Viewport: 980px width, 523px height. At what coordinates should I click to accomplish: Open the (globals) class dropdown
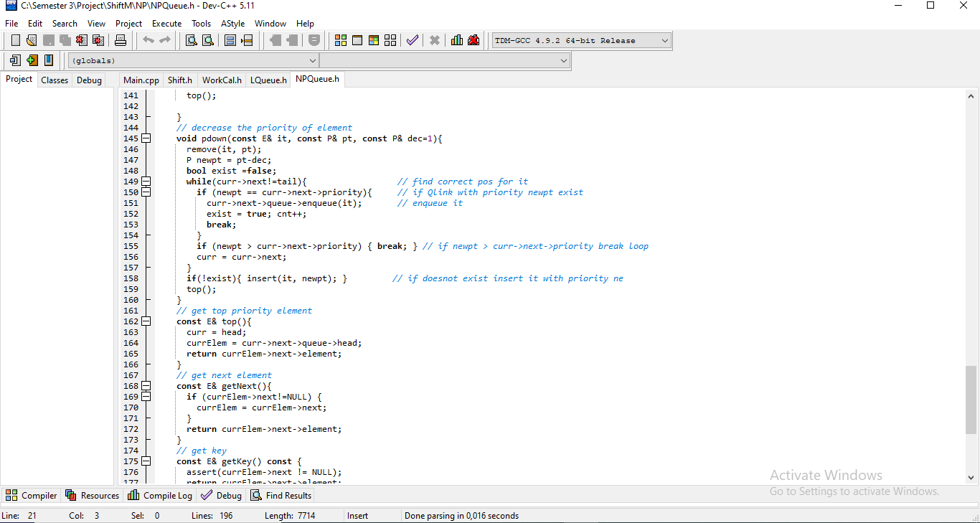point(193,61)
